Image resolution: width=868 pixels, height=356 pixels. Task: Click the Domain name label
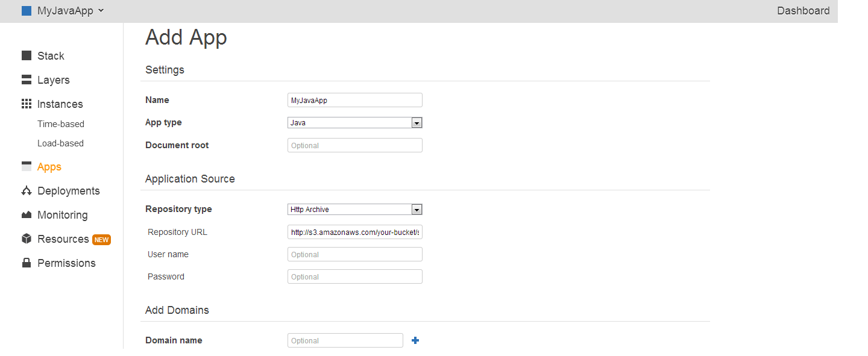click(174, 340)
